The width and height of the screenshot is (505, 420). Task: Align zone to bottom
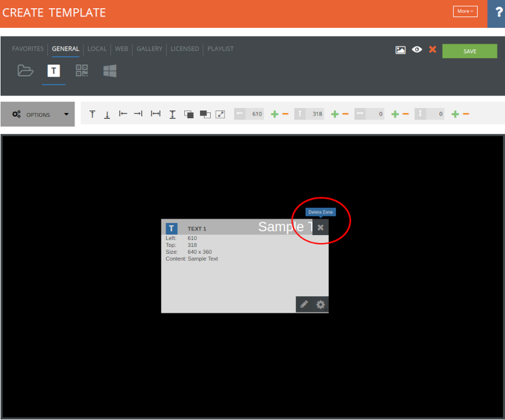[x=107, y=114]
